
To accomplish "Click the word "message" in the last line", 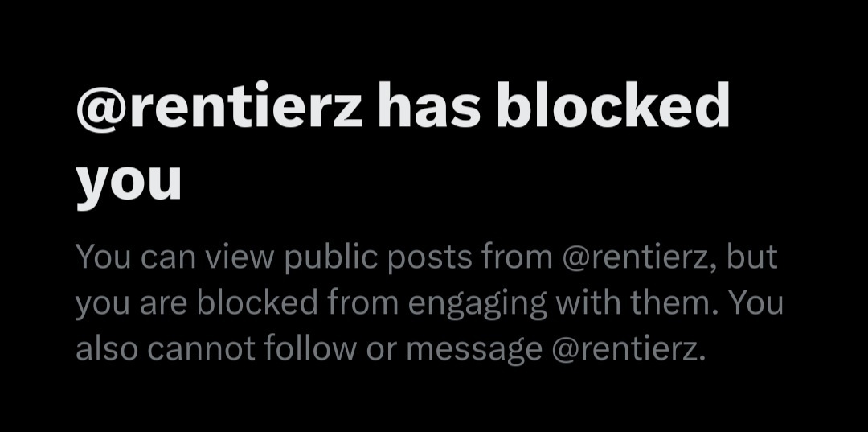I will (x=474, y=351).
